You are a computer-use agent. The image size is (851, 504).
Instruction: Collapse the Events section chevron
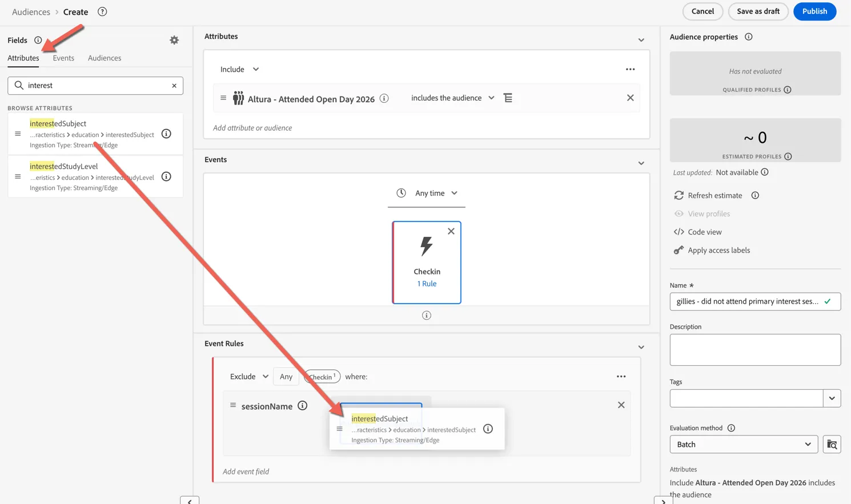tap(641, 163)
